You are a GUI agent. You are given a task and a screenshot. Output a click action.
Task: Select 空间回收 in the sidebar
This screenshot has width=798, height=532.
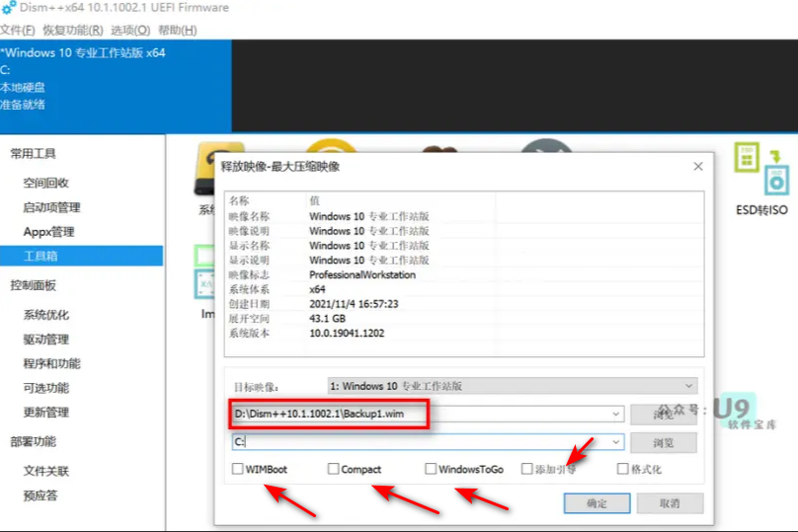46,183
